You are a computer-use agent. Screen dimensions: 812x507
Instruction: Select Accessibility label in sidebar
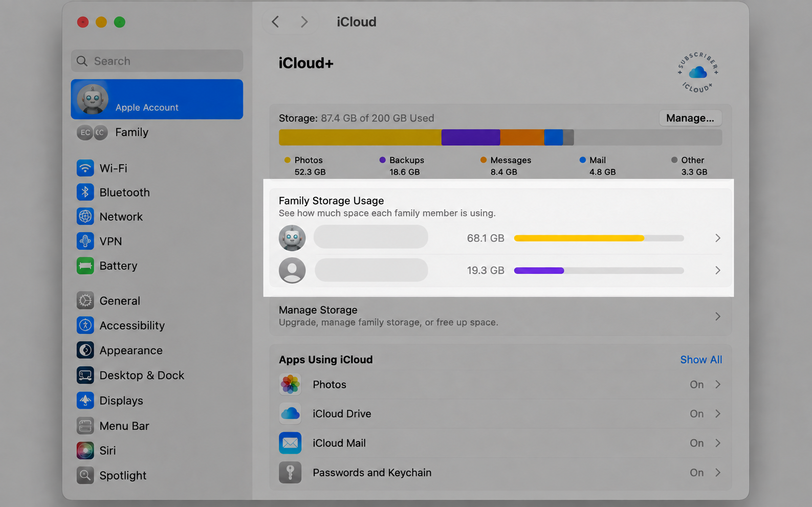click(132, 325)
